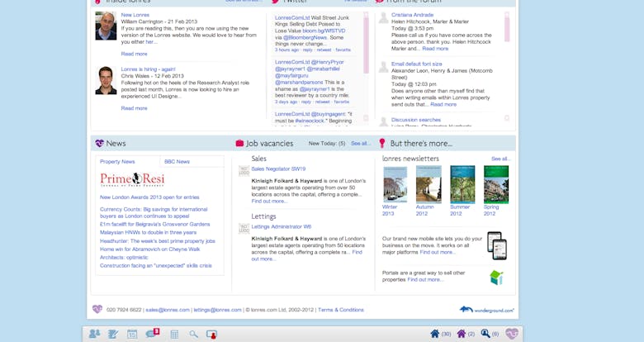The width and height of the screenshot is (644, 342).
Task: Click the left magnifier icon beside the calculator
Action: coord(193,334)
